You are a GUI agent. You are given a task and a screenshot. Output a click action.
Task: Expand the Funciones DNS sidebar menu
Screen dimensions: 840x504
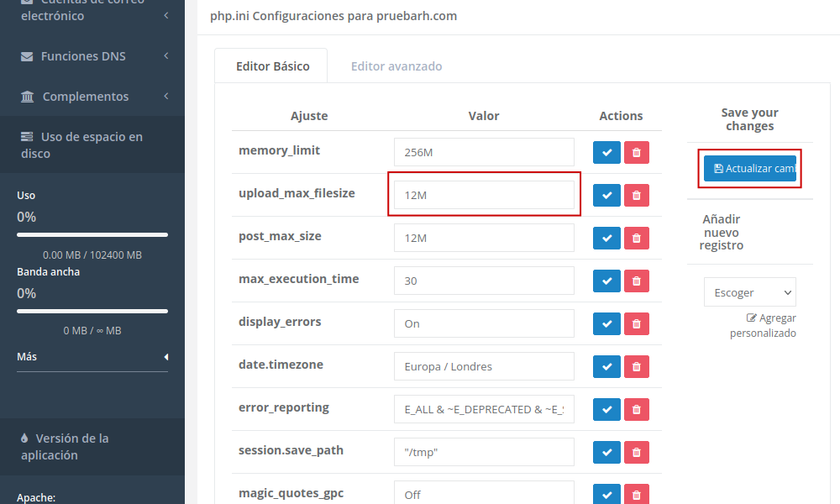coord(92,56)
